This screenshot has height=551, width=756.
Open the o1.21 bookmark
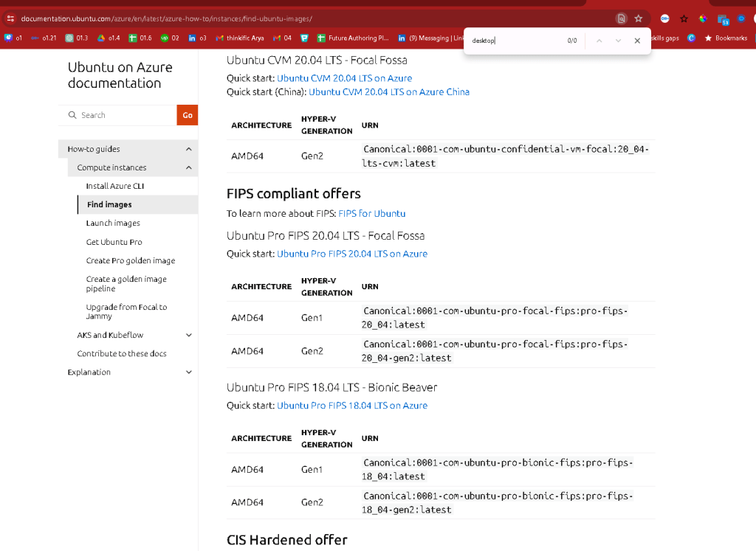click(44, 38)
